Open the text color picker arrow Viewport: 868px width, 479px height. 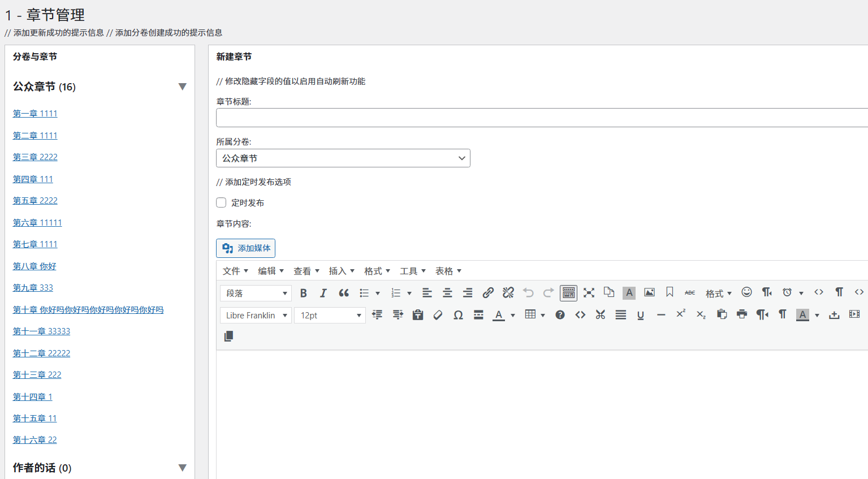pos(513,316)
